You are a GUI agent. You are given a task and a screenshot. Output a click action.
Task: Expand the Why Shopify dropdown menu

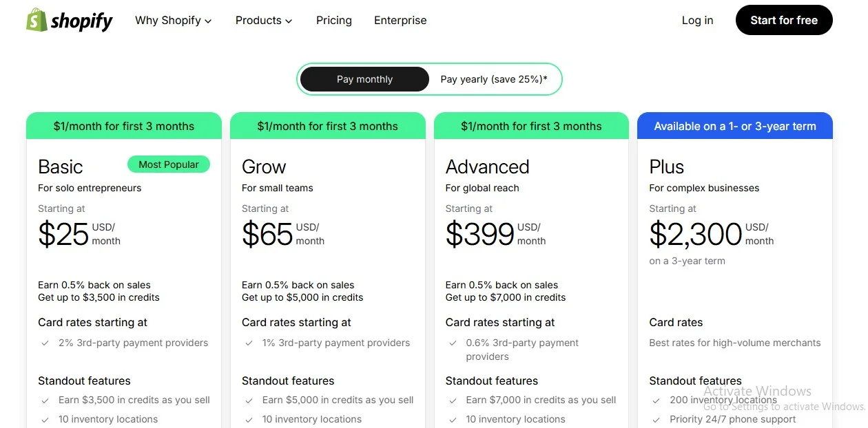[x=173, y=21]
